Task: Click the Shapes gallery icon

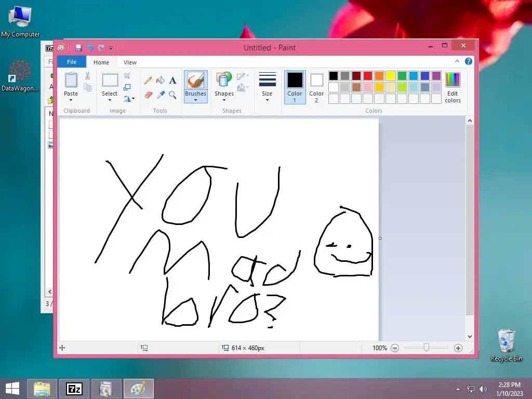Action: [223, 80]
